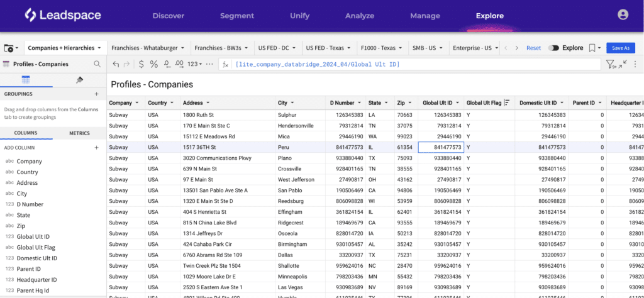The width and height of the screenshot is (644, 298).
Task: Select the paintbrush format tab icon
Action: point(80,80)
